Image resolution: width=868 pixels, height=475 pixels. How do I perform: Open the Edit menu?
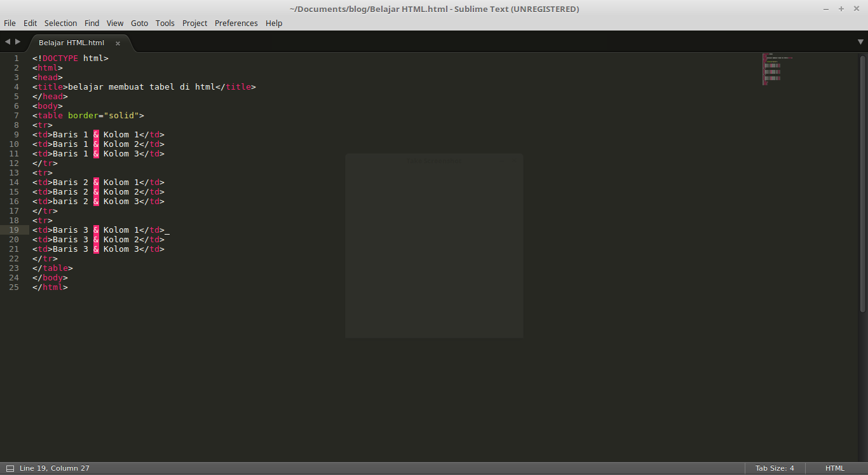30,23
